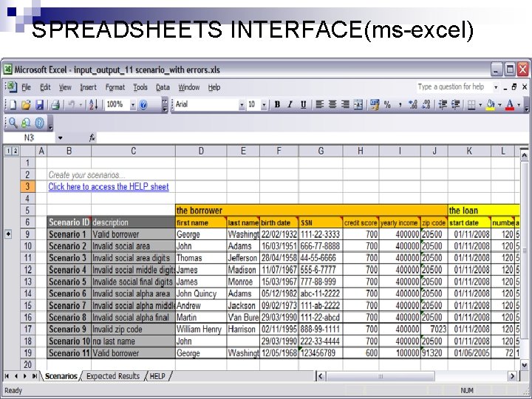
Task: Click the magnifying glass Research icon
Action: pos(13,123)
